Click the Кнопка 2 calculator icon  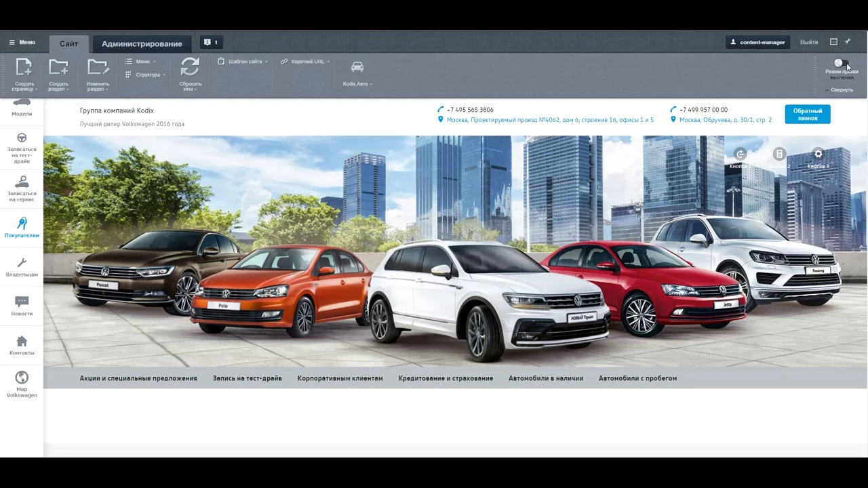point(779,155)
